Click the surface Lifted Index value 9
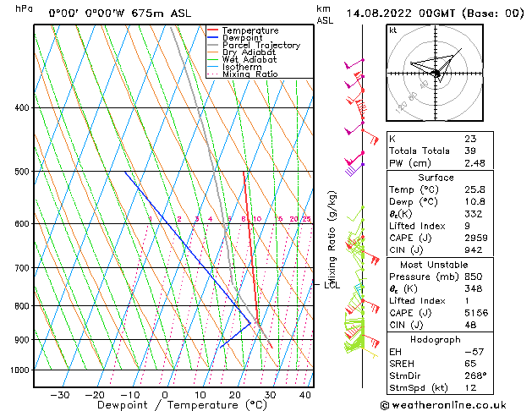Image resolution: width=532 pixels, height=411 pixels. [x=468, y=226]
